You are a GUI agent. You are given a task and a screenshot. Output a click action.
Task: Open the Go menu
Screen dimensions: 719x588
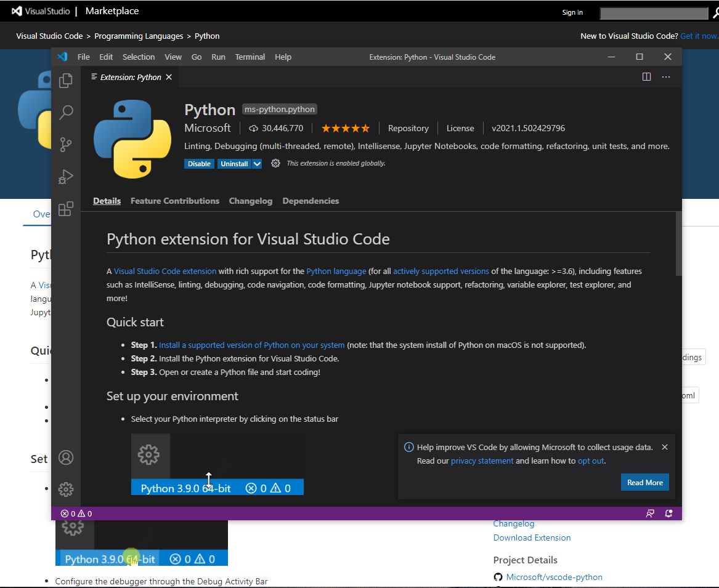click(x=197, y=57)
